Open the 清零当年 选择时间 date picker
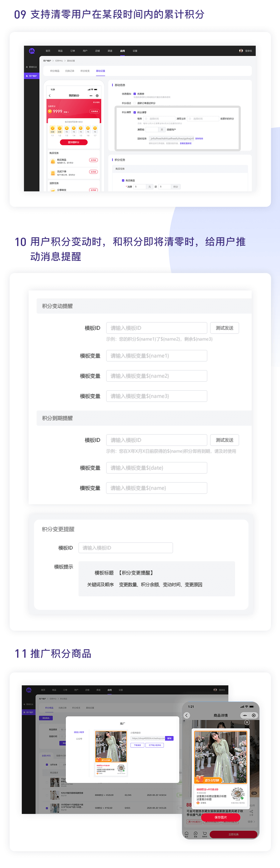Viewport: 280px width, 868px height. point(203,119)
